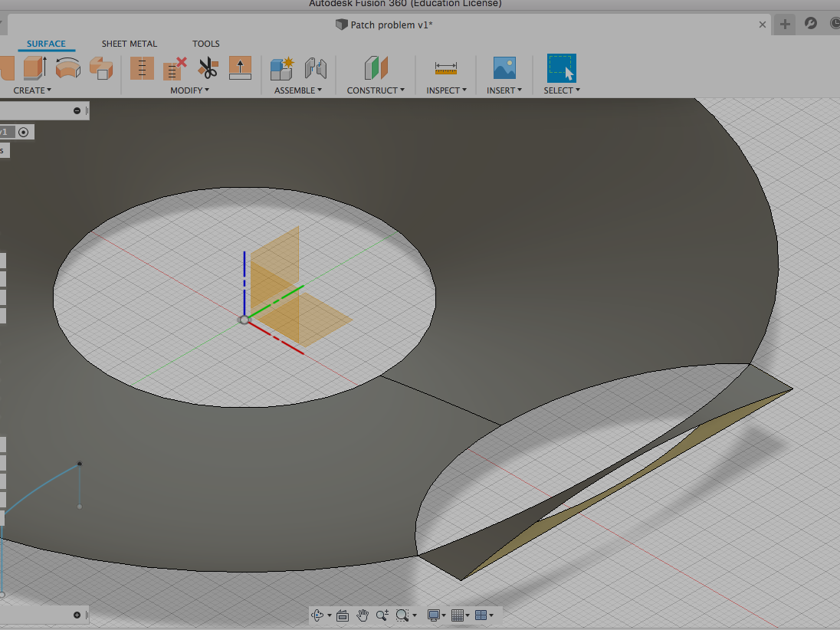840x630 pixels.
Task: Click the Fit zoom icon in navigation bar
Action: tap(402, 615)
